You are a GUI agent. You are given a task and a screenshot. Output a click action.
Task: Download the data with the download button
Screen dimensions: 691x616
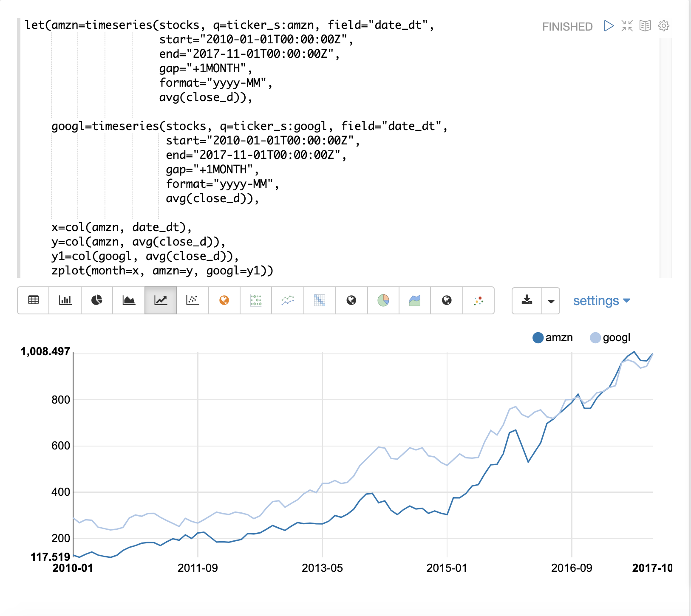tap(527, 300)
